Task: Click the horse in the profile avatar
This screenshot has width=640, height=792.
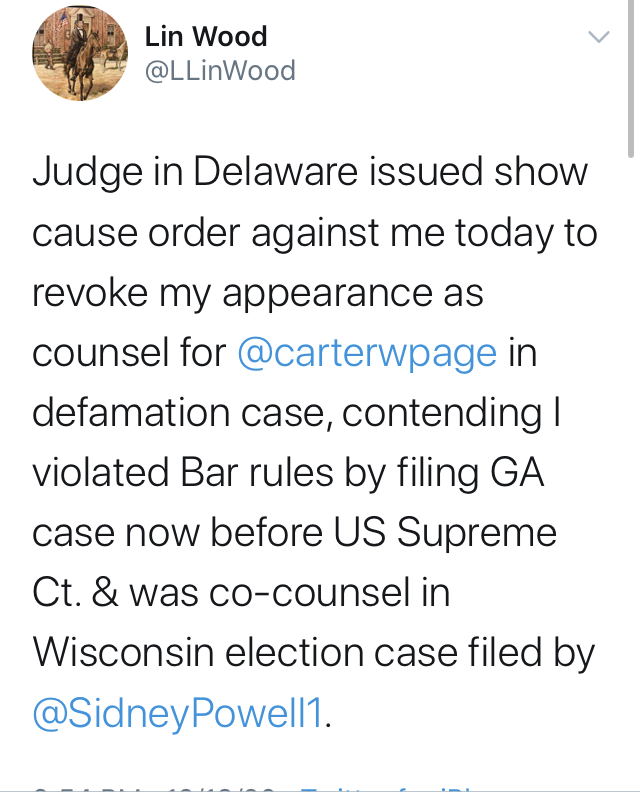Action: (x=83, y=65)
